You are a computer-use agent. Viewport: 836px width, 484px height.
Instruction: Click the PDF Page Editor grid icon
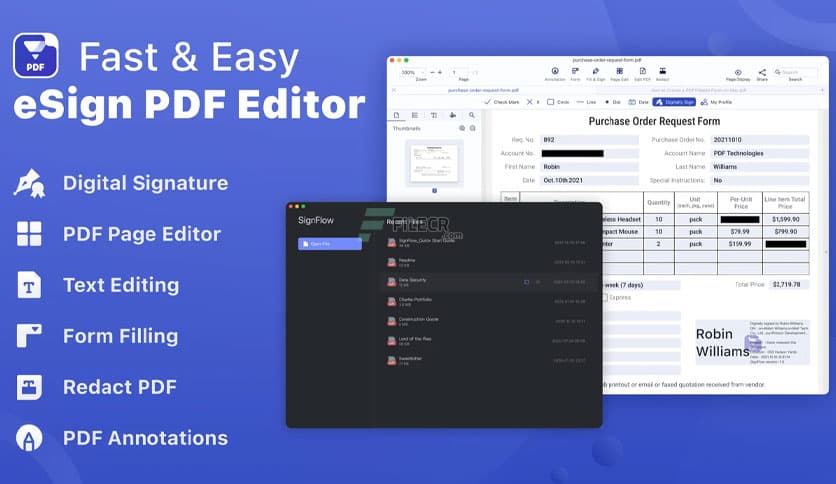(29, 233)
